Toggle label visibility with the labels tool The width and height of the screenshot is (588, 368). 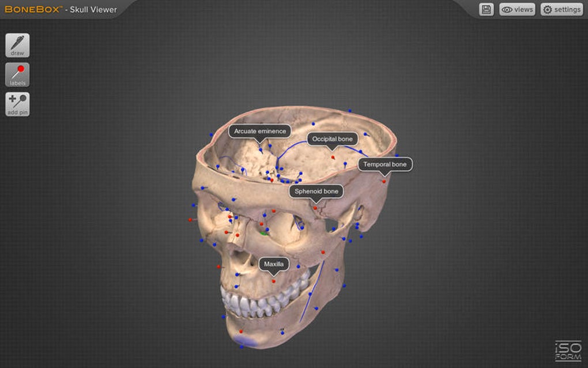(17, 74)
